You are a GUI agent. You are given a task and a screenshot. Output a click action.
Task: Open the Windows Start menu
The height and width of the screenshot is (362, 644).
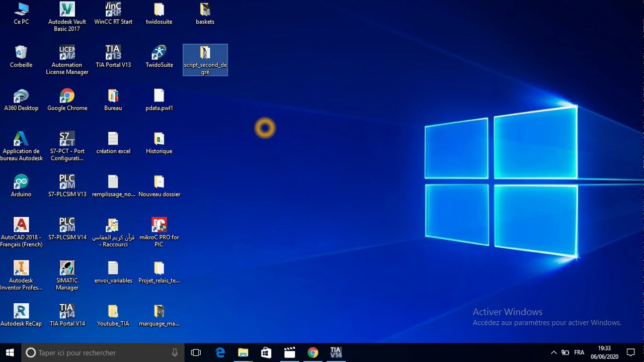pyautogui.click(x=10, y=352)
